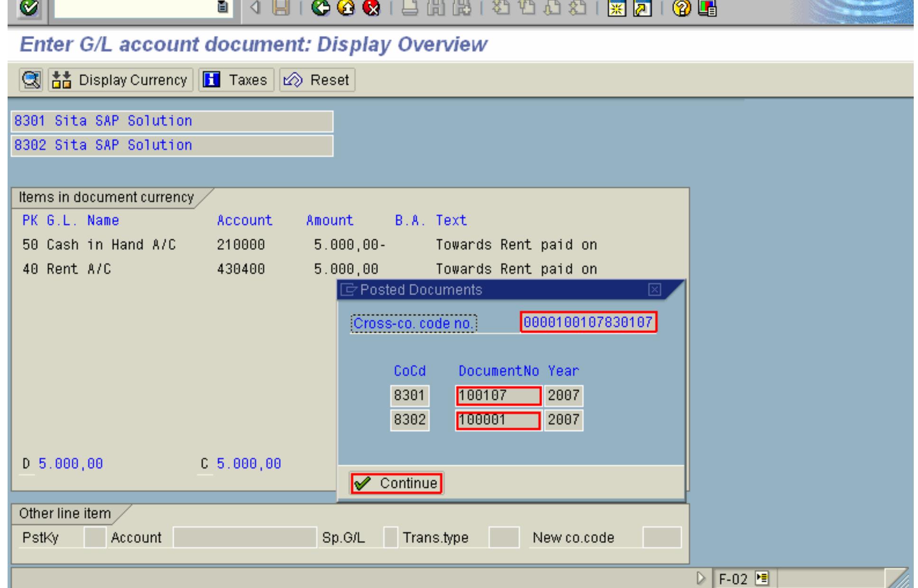Select the Rent A/C line item
This screenshot has height=588, width=918.
[310, 269]
